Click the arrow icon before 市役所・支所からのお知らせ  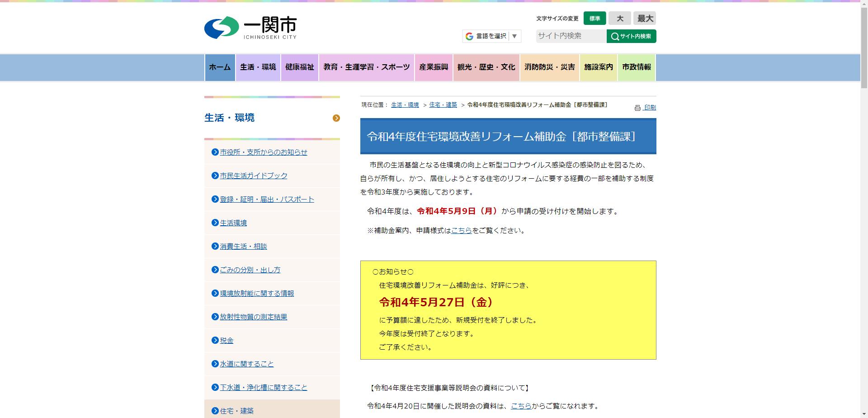215,152
